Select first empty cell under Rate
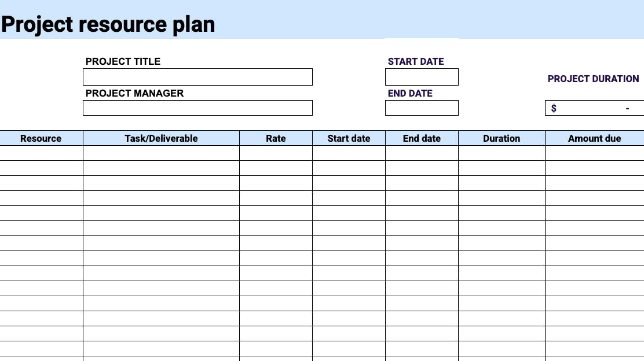 pos(276,153)
